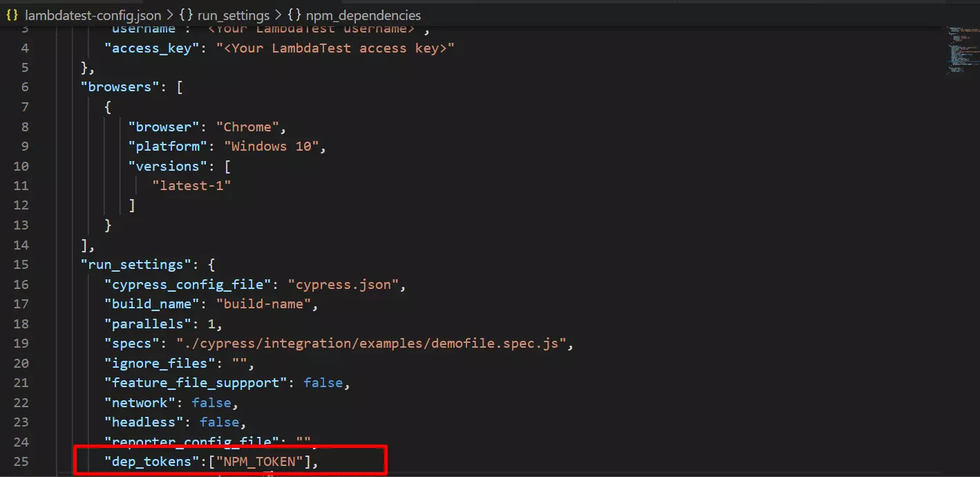The image size is (980, 477).
Task: Click the false value of network
Action: 211,402
